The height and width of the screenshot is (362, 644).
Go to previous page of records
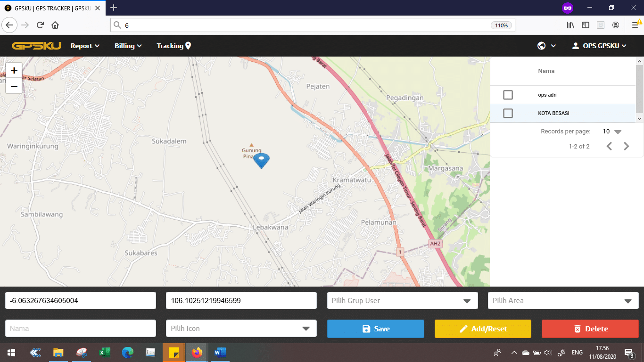click(609, 146)
